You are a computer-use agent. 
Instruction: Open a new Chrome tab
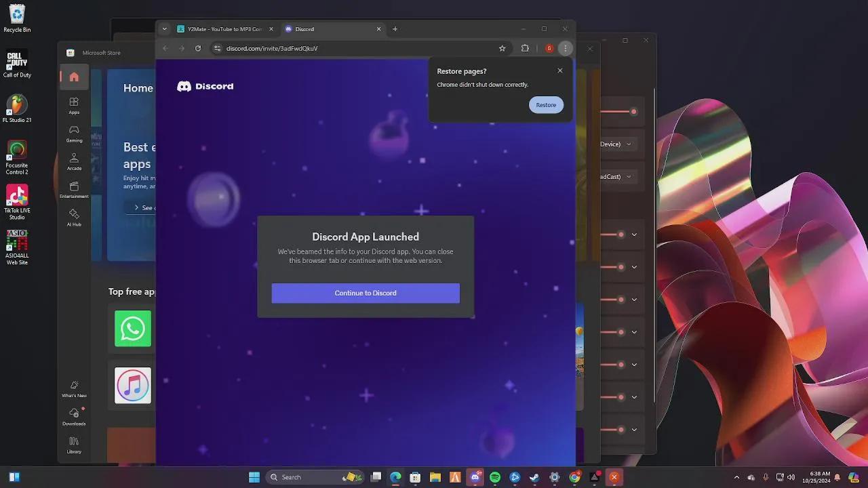(x=395, y=29)
